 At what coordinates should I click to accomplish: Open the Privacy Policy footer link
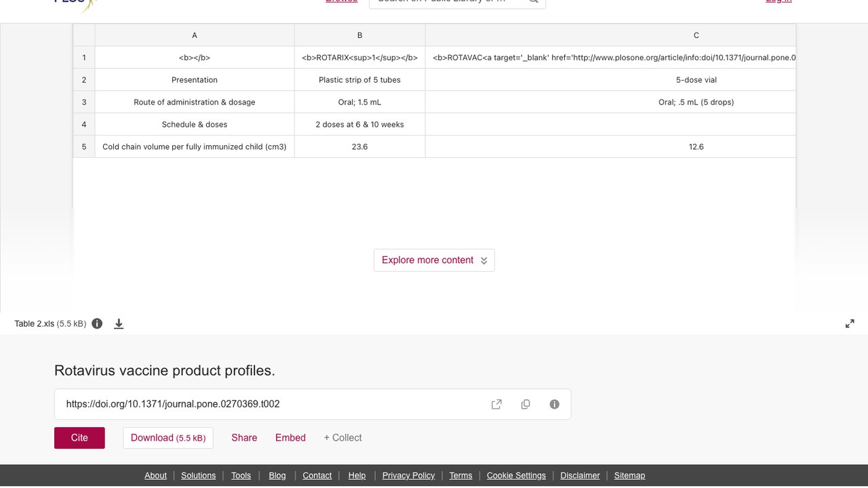[408, 476]
